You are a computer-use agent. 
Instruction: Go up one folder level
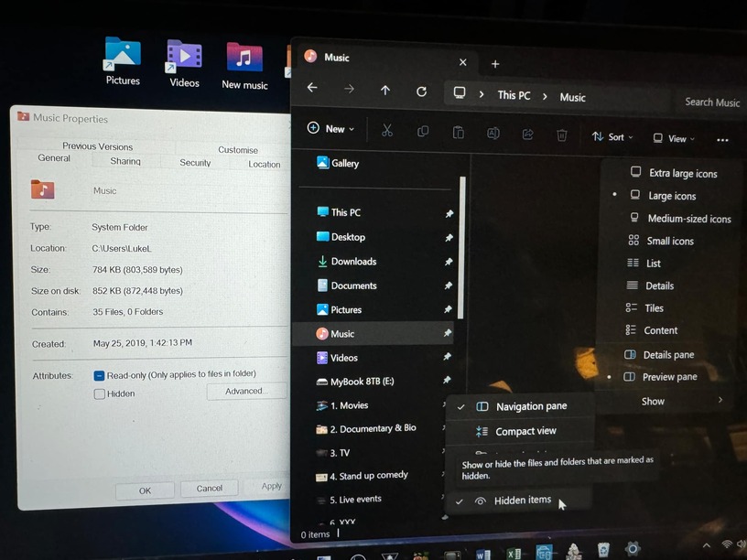(x=384, y=90)
